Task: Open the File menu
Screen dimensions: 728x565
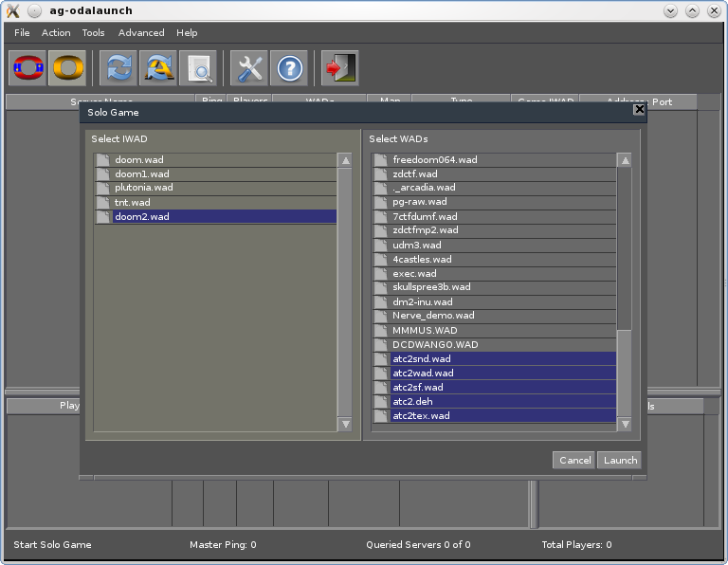Action: coord(22,32)
